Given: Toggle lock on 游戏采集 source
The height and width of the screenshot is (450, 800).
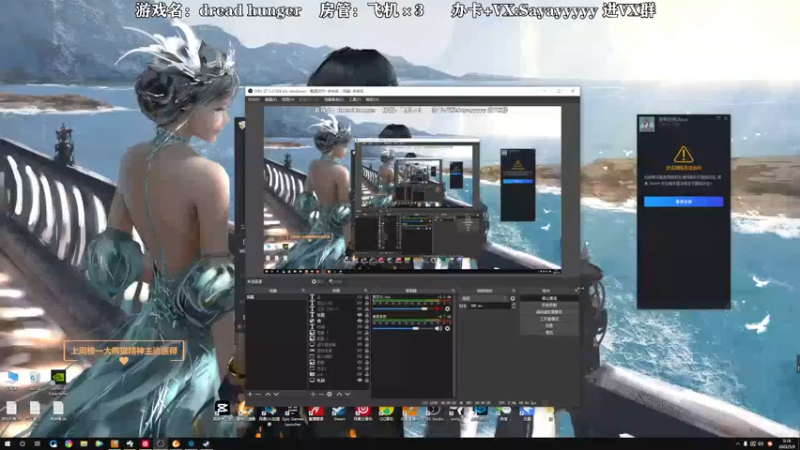Looking at the screenshot, I should 367,351.
